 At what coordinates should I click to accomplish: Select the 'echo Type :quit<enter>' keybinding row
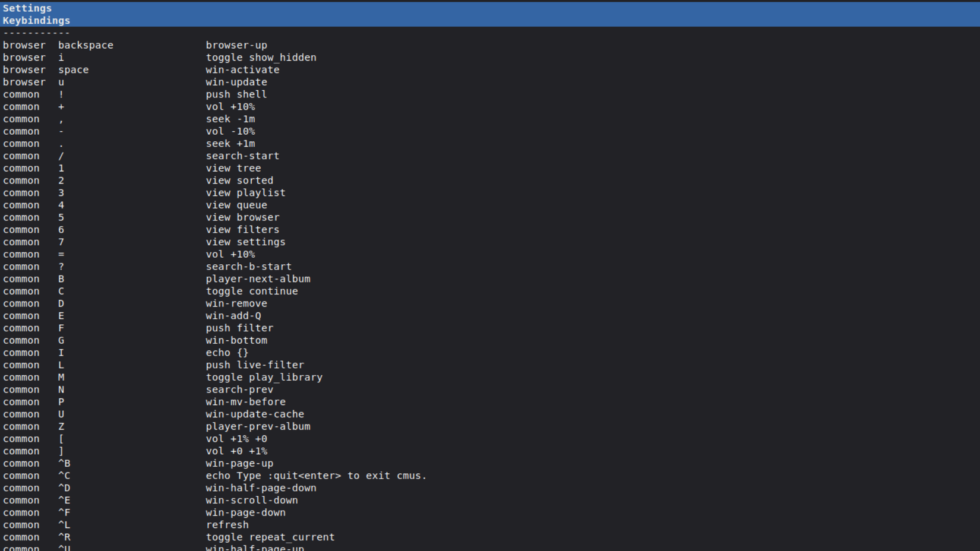(490, 476)
